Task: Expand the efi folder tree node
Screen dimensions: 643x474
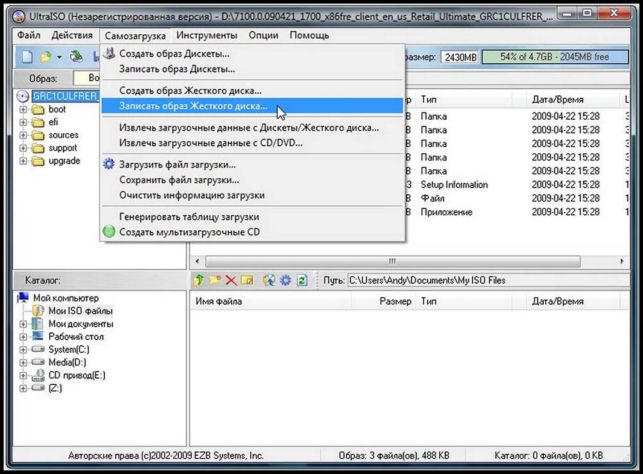Action: [x=23, y=122]
